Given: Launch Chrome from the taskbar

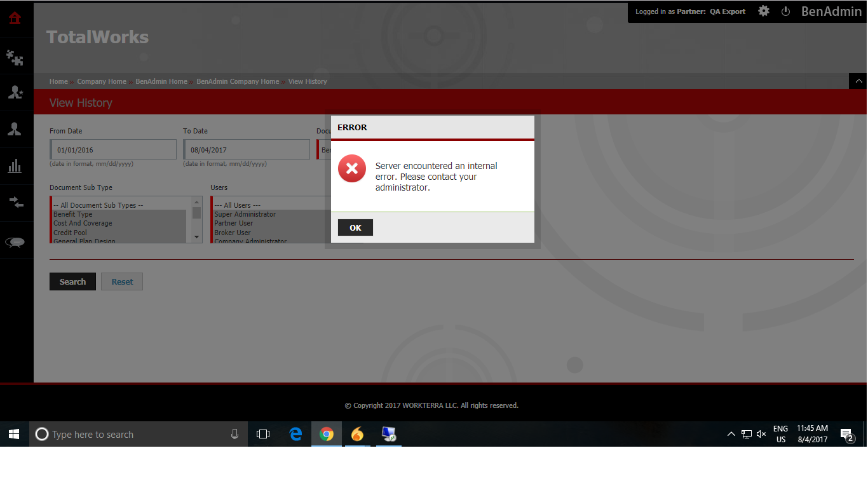Looking at the screenshot, I should pyautogui.click(x=326, y=434).
